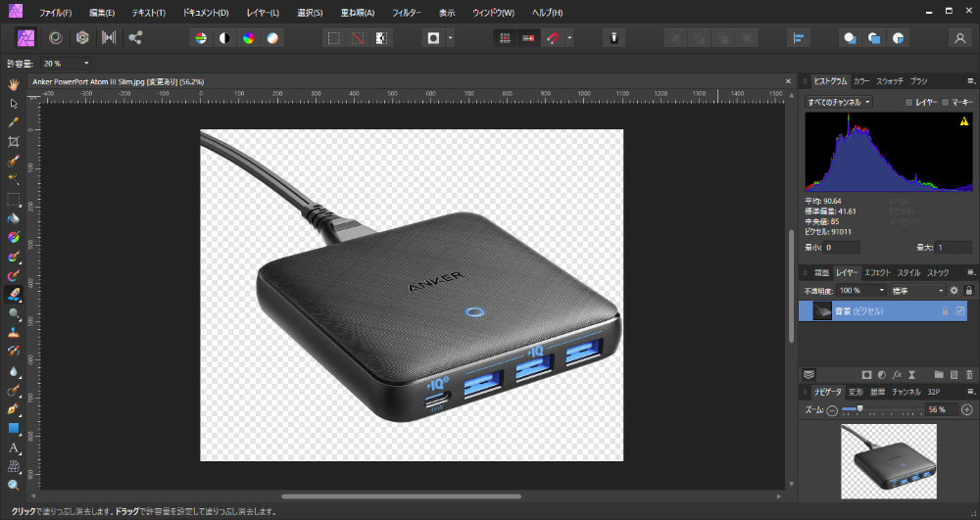This screenshot has width=980, height=520.
Task: Open the 標準 blend mode dropdown
Action: click(917, 290)
